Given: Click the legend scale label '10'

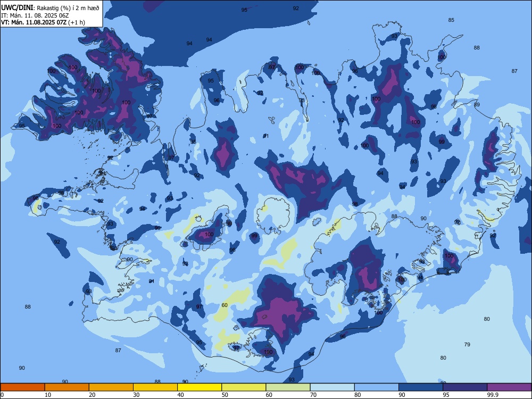Looking at the screenshot, I should coord(48,395).
